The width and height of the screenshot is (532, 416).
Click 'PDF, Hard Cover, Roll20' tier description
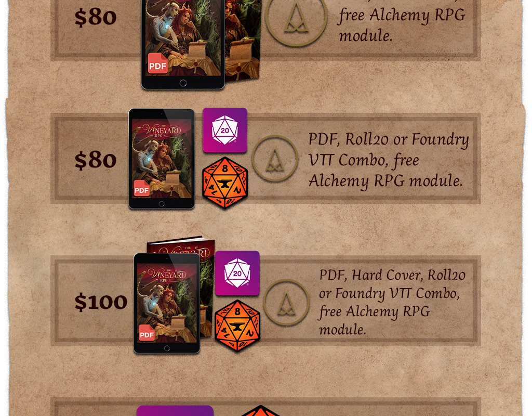point(393,302)
